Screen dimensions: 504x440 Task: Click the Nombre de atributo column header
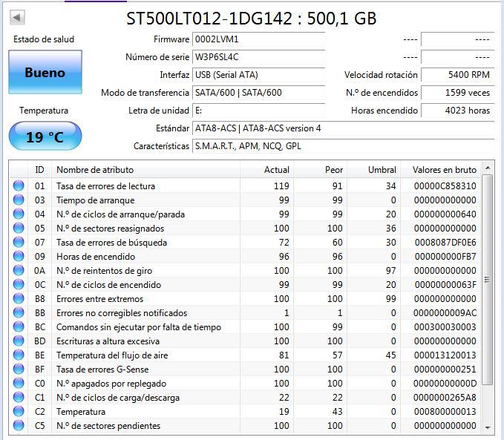145,170
